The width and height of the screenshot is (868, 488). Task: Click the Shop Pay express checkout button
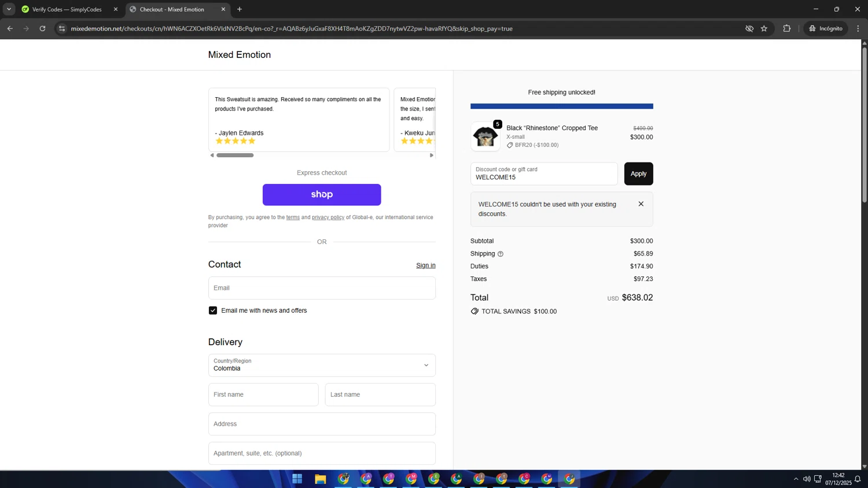pos(322,195)
